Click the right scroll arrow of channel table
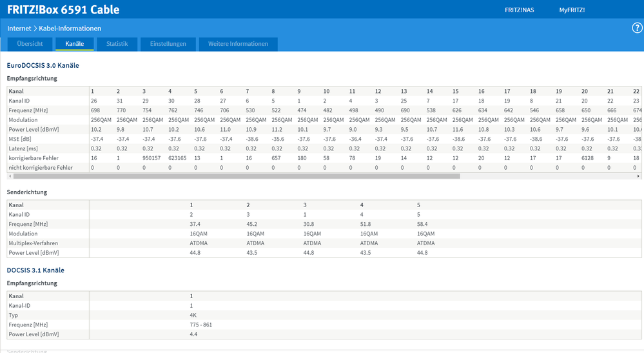Screen dimensions: 644x353 coord(638,176)
